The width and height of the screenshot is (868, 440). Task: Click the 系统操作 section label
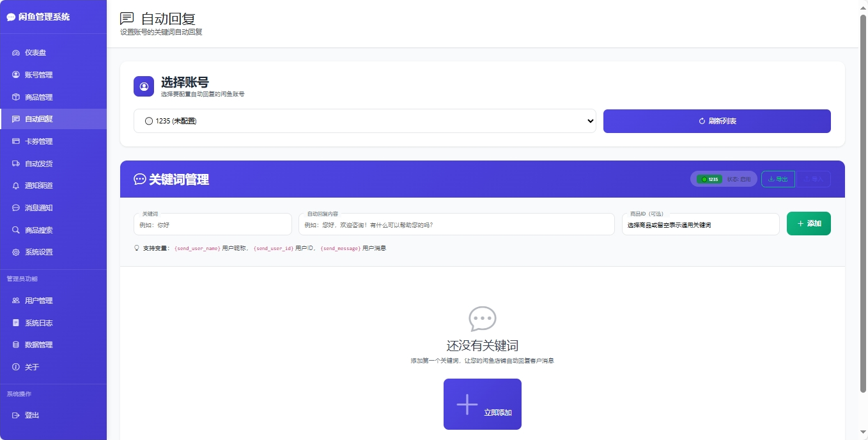(x=19, y=394)
